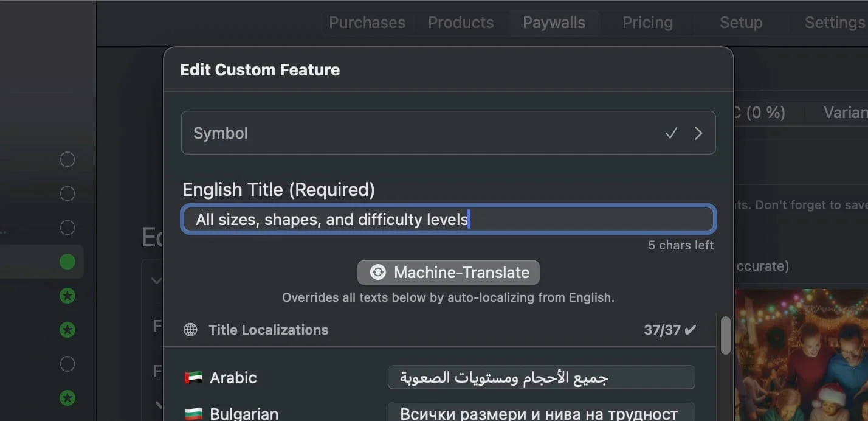Collapse the lower chevron near the Bulgarian row
This screenshot has width=868, height=421.
tap(158, 405)
